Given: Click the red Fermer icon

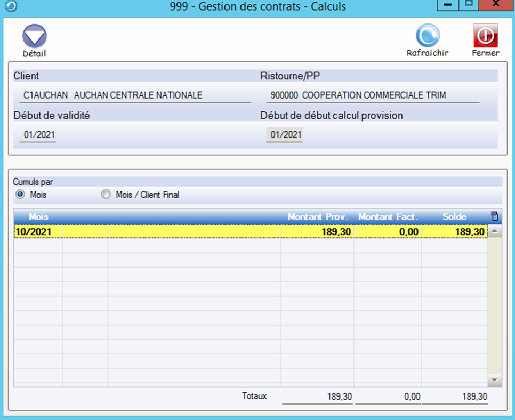Looking at the screenshot, I should tap(485, 36).
